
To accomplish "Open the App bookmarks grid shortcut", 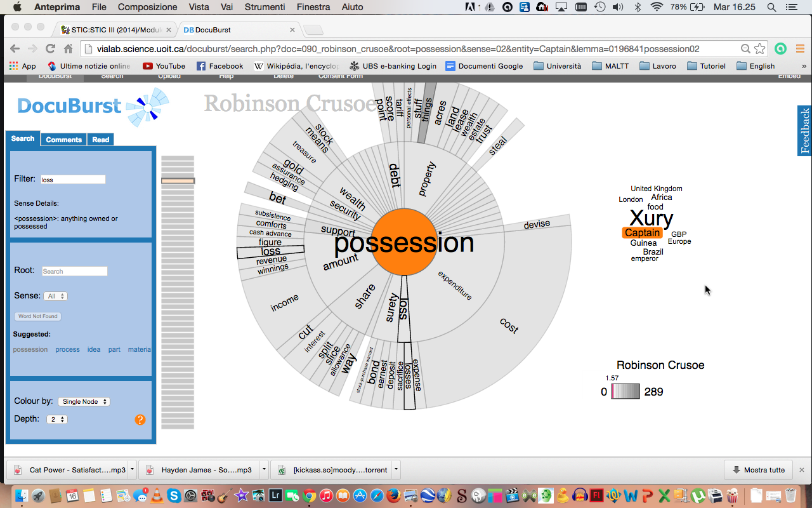I will point(22,65).
